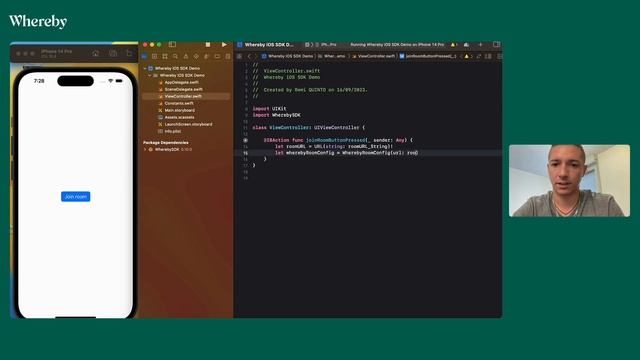Click the simulator status bar time 7:28
The width and height of the screenshot is (640, 360).
coord(39,81)
